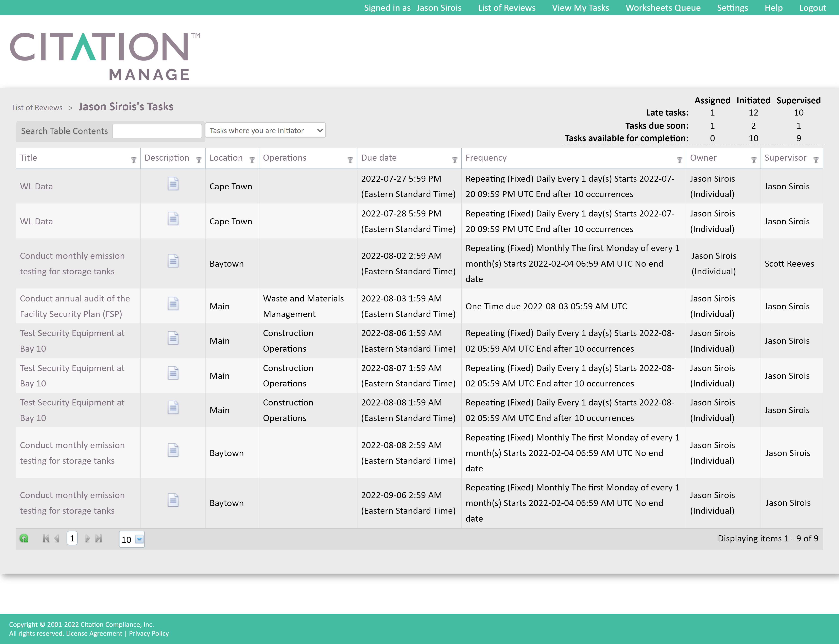Click the Frequency column filter icon

[x=679, y=160]
